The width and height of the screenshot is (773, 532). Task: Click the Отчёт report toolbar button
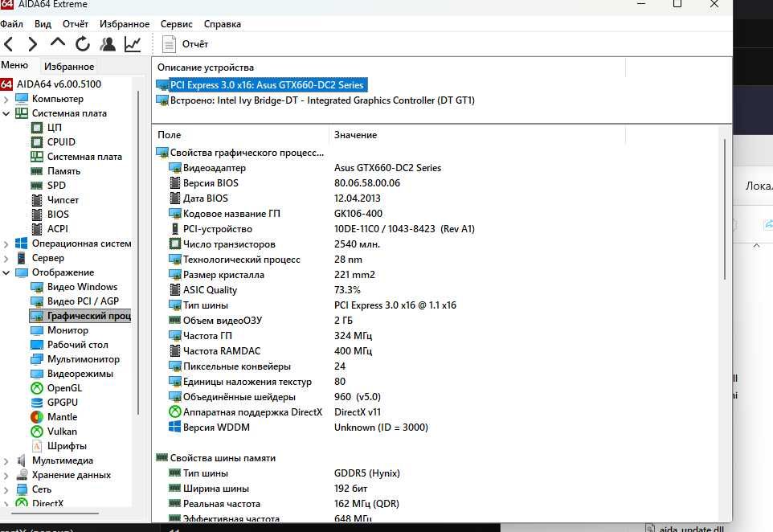[x=186, y=44]
